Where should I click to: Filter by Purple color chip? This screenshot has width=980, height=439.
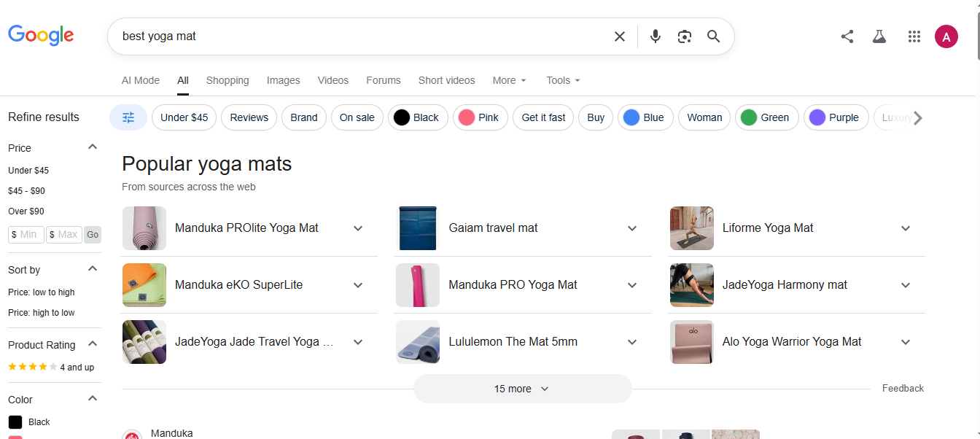click(836, 117)
